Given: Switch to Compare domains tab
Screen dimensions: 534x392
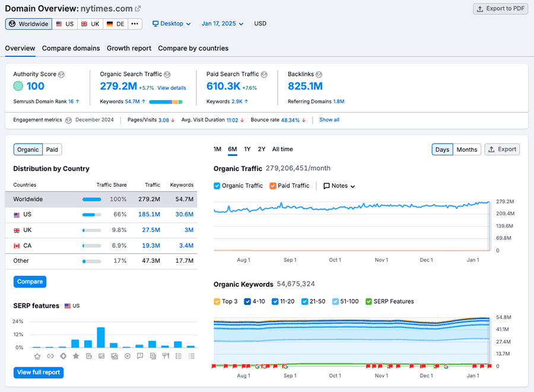Looking at the screenshot, I should pyautogui.click(x=71, y=48).
